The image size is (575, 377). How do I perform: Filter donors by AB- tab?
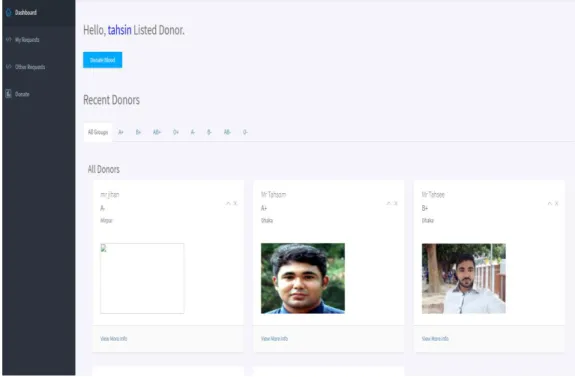pos(227,132)
